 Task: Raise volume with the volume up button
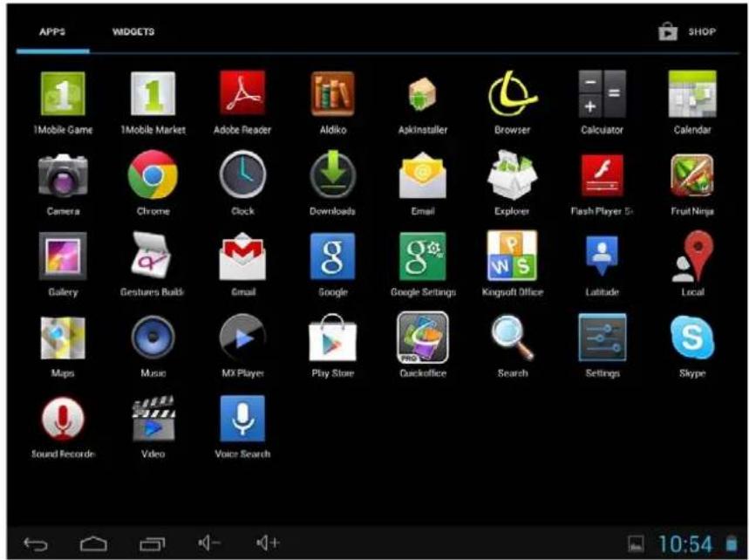point(269,543)
